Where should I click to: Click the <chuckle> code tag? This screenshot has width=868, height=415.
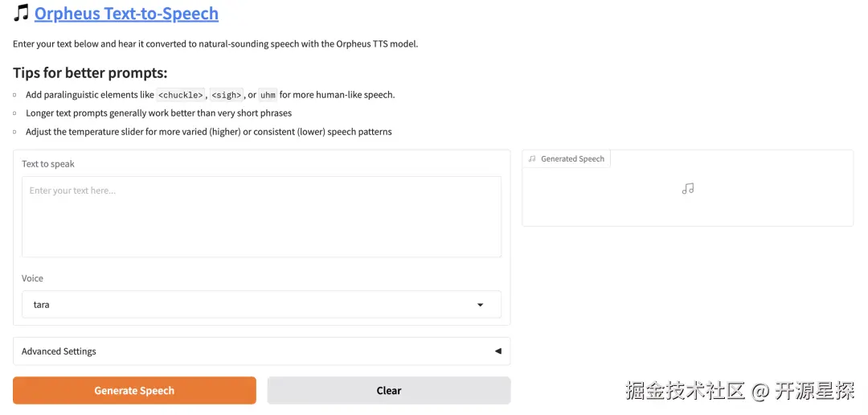(181, 95)
